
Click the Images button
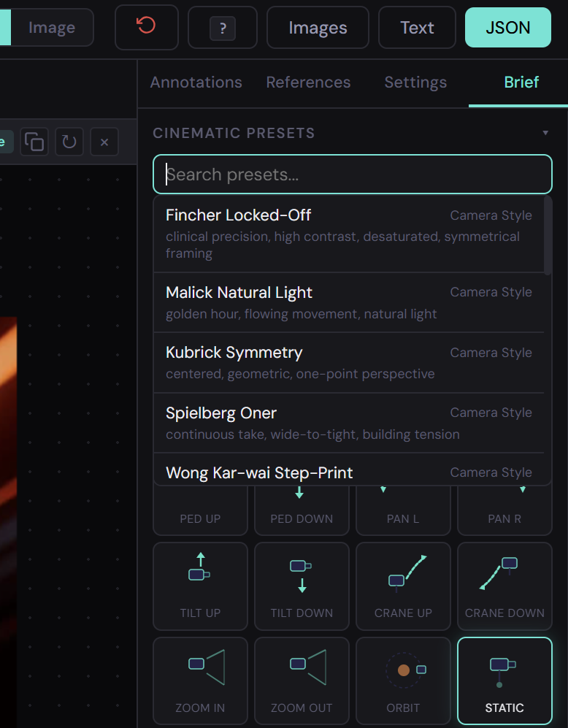pos(318,28)
